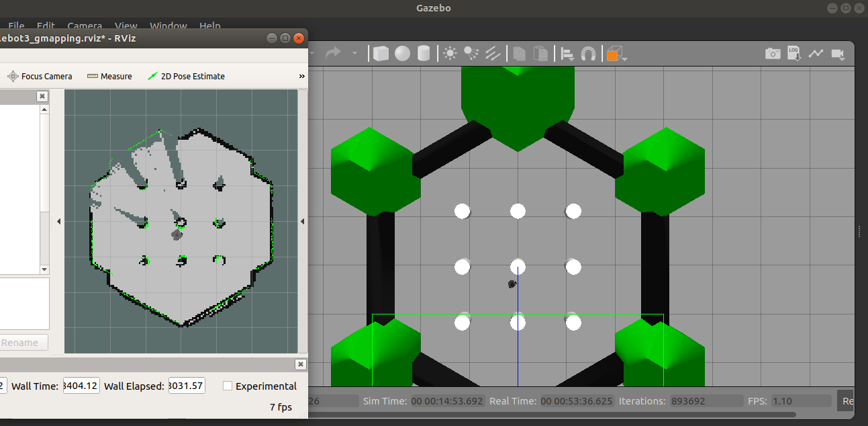
Task: Toggle snap mode with the magnet icon
Action: click(x=588, y=53)
